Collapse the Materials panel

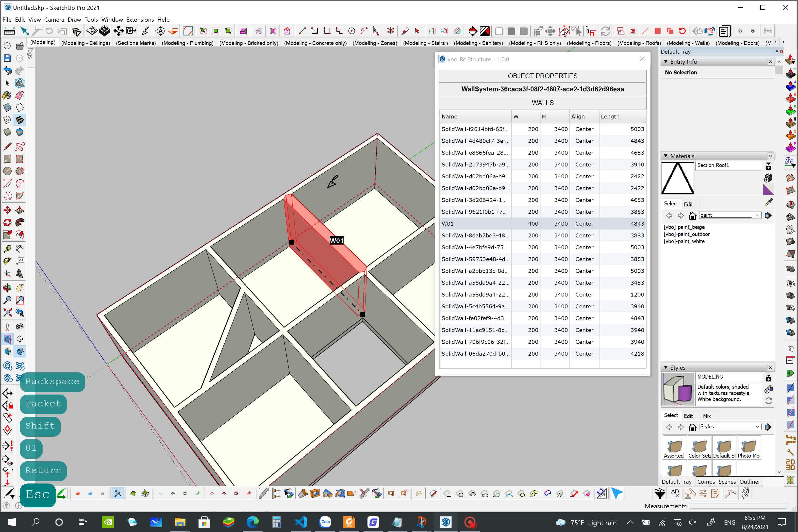tap(666, 156)
